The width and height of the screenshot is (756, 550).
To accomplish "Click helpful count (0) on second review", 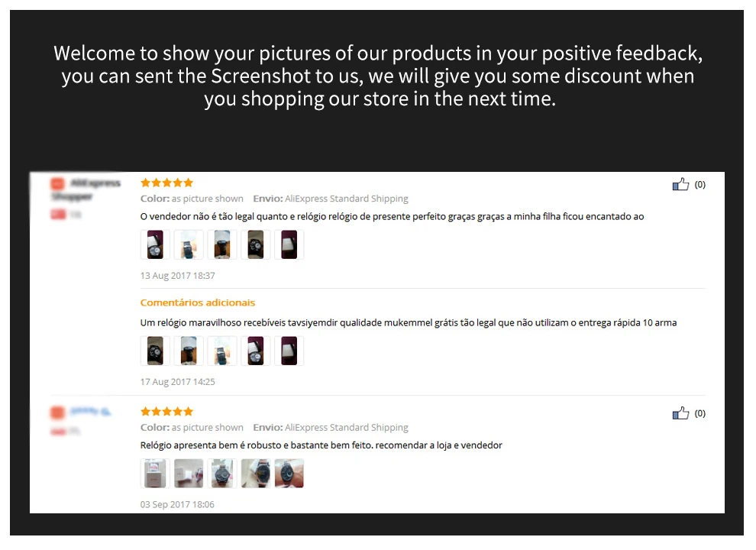I will coord(700,413).
